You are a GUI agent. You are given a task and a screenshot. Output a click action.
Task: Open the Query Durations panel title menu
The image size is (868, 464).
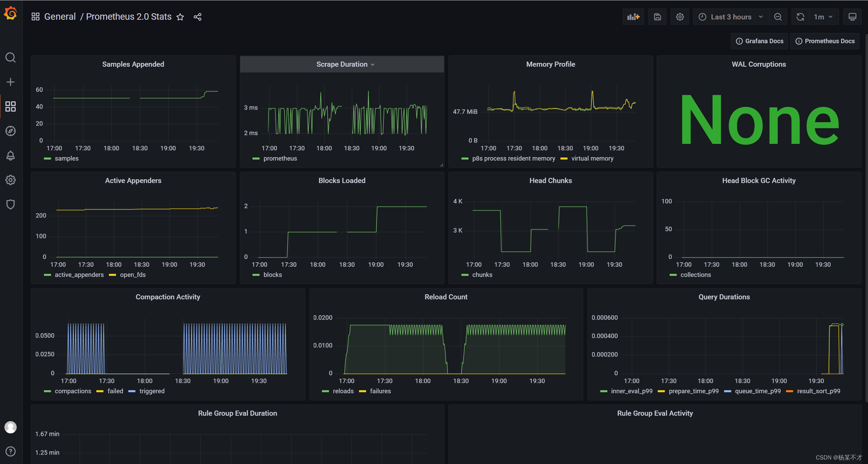[x=724, y=297]
